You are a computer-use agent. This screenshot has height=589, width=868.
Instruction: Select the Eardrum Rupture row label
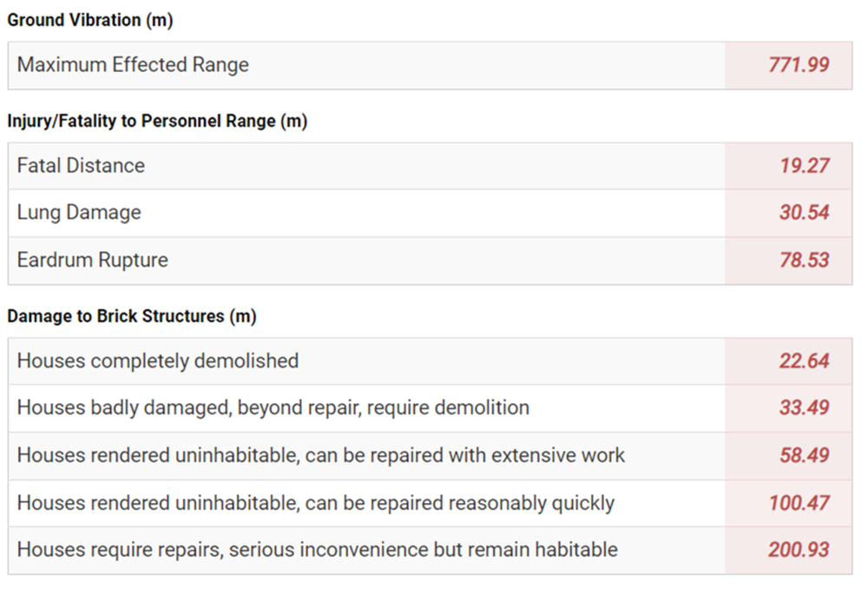pyautogui.click(x=93, y=260)
